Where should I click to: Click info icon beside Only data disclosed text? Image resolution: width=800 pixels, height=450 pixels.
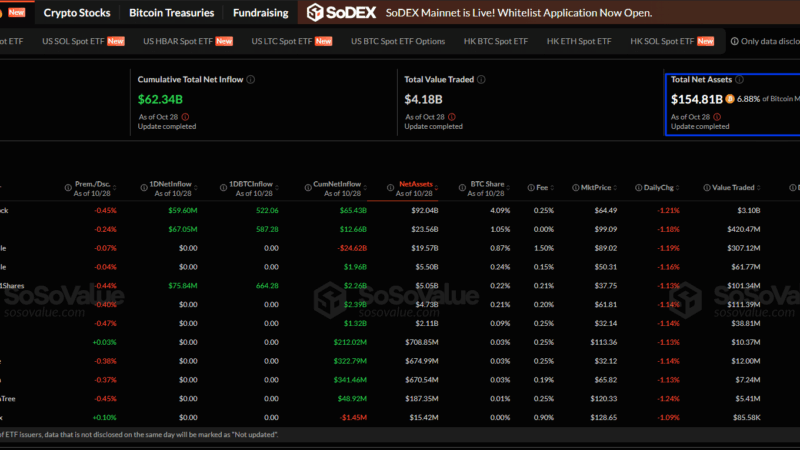(x=734, y=41)
